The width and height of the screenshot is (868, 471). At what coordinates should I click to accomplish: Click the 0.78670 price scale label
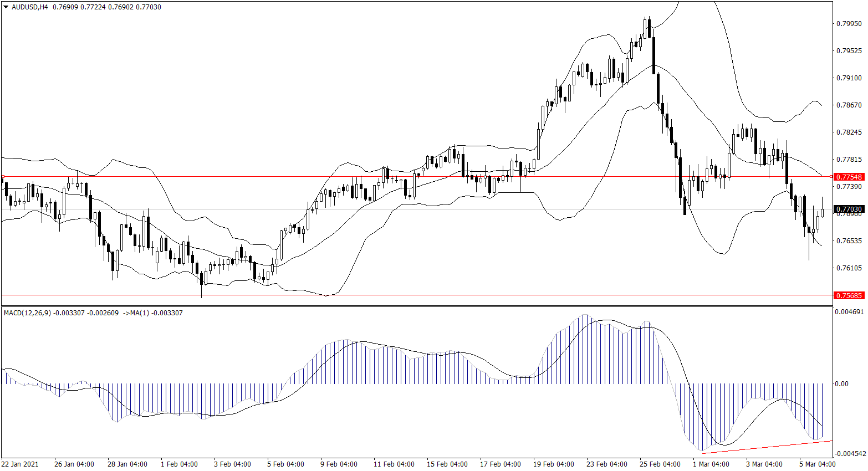pyautogui.click(x=849, y=105)
